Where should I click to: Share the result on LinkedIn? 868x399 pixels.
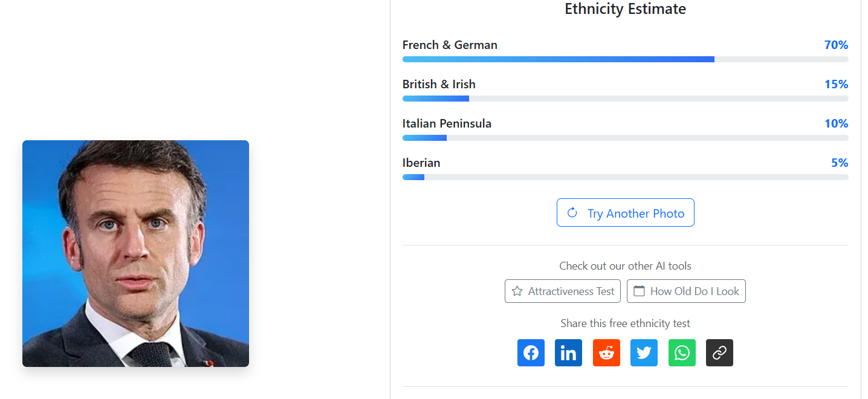coord(568,352)
